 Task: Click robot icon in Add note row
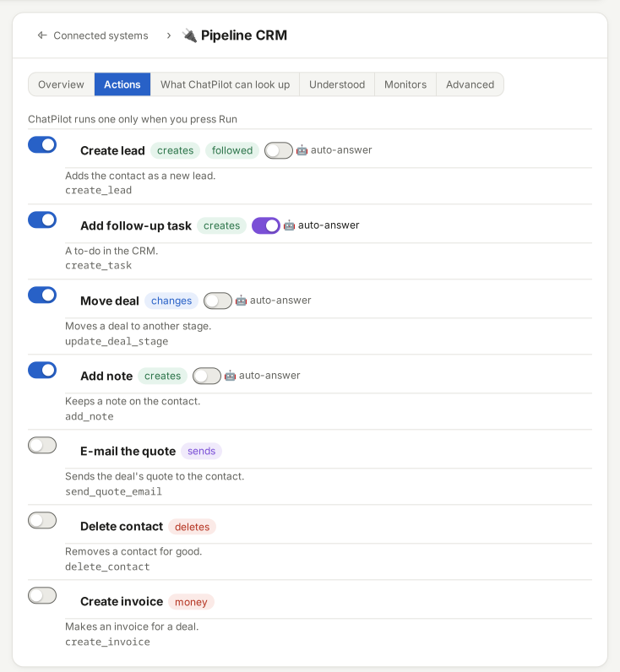[x=230, y=376]
